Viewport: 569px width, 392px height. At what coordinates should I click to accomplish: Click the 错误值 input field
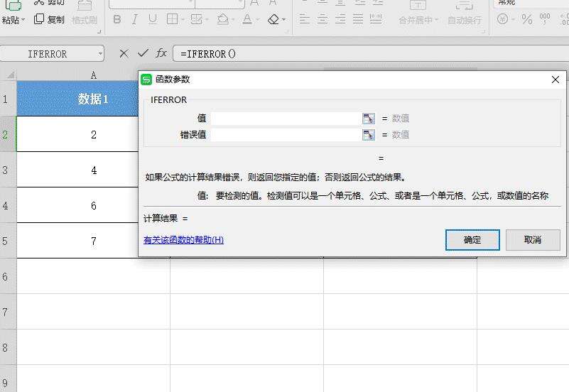(286, 134)
